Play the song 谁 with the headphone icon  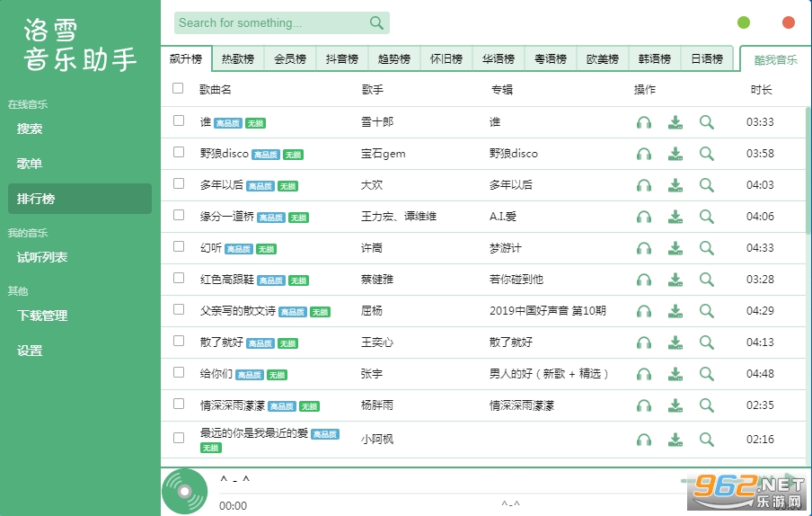(x=644, y=123)
